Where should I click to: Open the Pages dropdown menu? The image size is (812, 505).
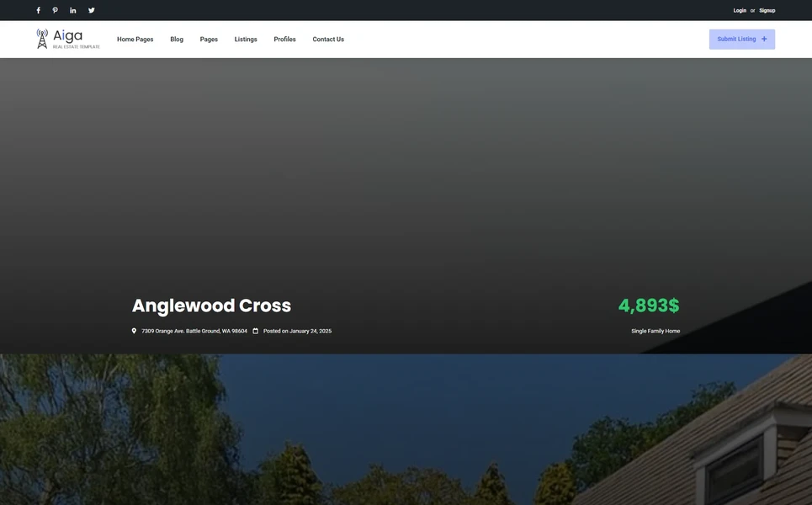208,39
